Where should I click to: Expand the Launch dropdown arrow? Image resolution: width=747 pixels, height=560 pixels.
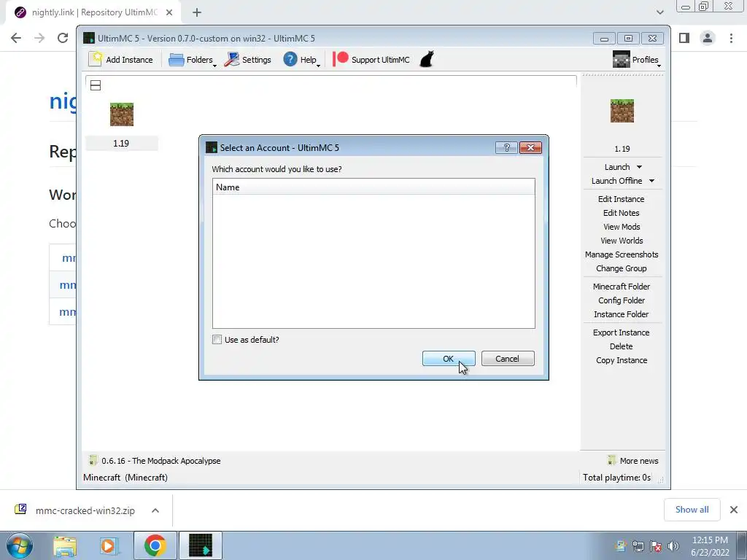coord(639,167)
